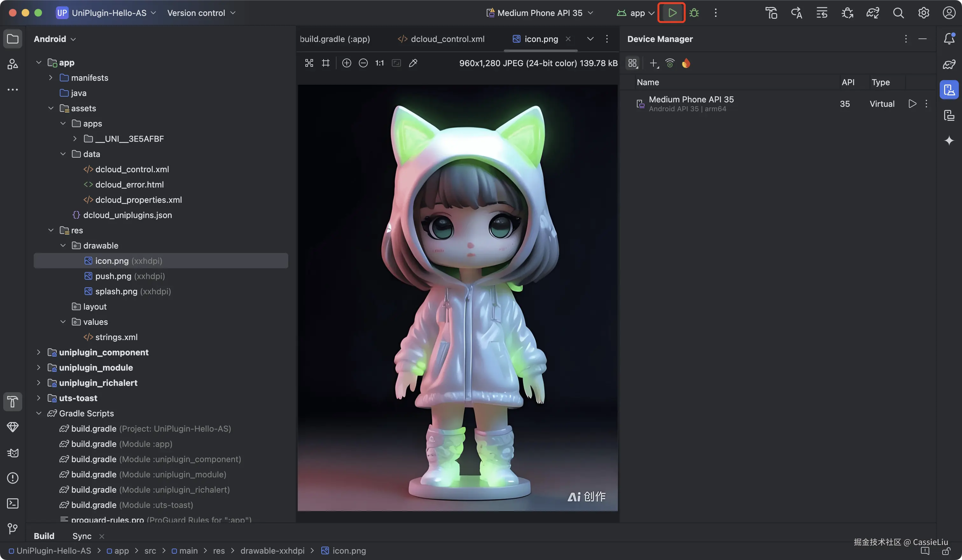Click drawable-xxhdpi in the breadcrumb path
962x560 pixels.
272,550
